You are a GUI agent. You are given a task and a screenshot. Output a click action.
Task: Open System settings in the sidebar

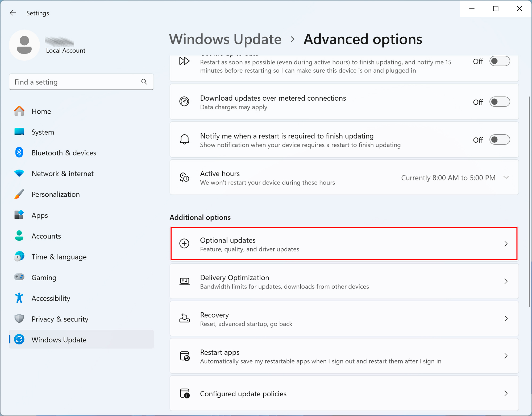[81, 132]
